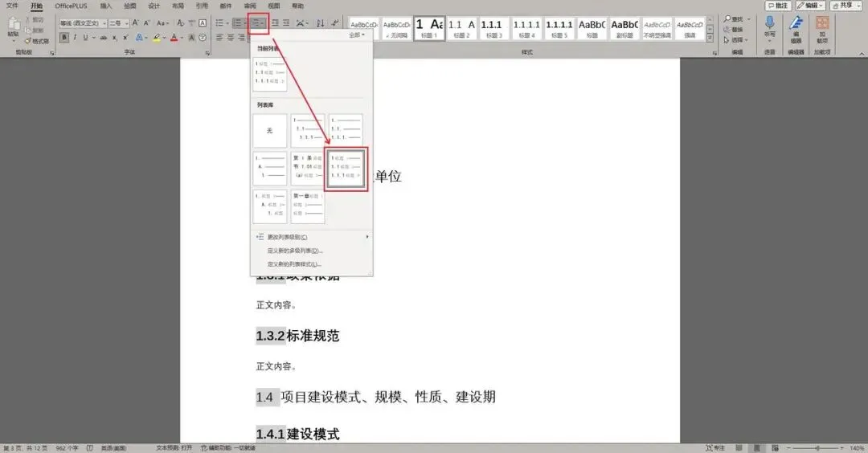Screen dimensions: 868x453
Task: Apply the red font color
Action: (x=174, y=38)
